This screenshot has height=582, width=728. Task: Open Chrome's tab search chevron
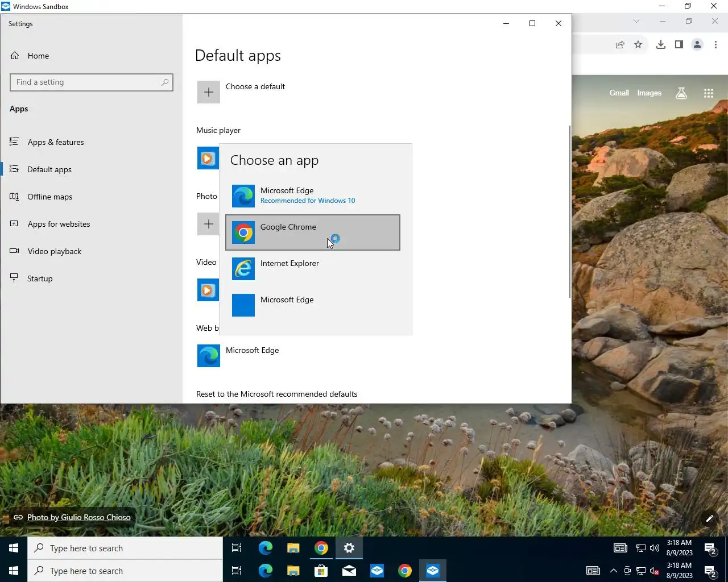pyautogui.click(x=636, y=21)
